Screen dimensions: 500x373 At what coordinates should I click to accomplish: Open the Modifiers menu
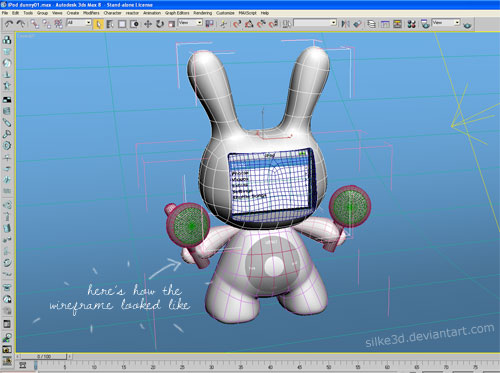91,13
